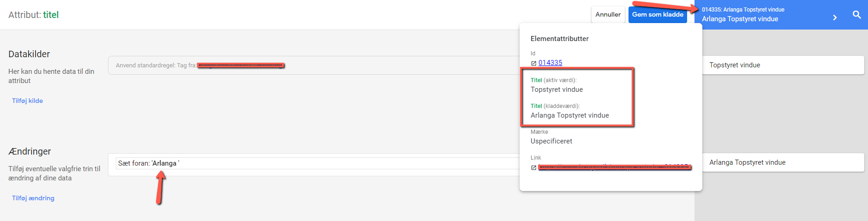
Task: Click the Arlanga Topstyret vindue result card
Action: (783, 162)
